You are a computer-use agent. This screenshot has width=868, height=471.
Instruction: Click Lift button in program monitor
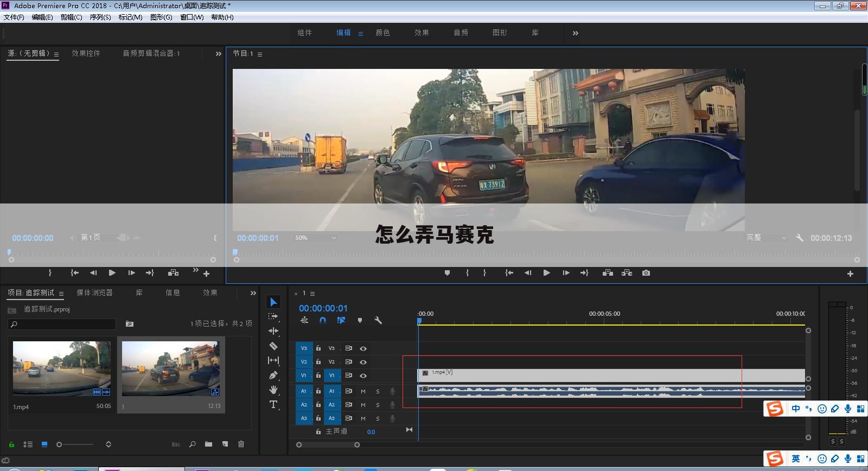[608, 273]
